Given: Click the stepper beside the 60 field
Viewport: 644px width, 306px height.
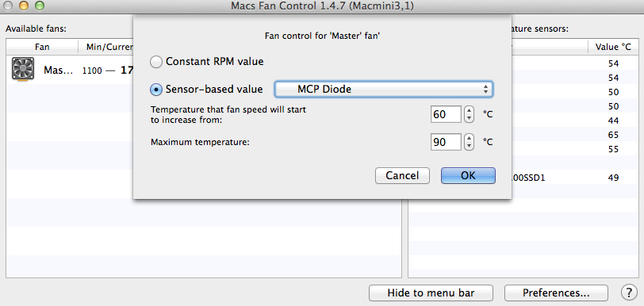Looking at the screenshot, I should (469, 114).
